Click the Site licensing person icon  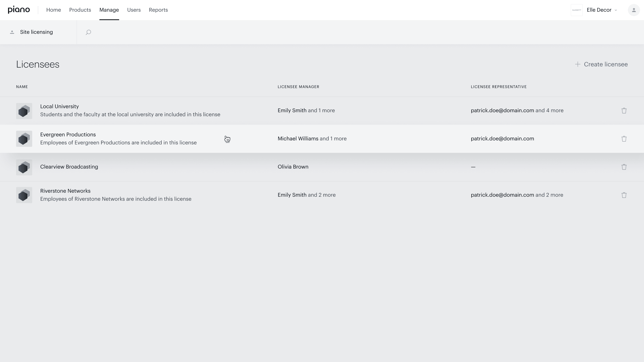[x=12, y=32]
